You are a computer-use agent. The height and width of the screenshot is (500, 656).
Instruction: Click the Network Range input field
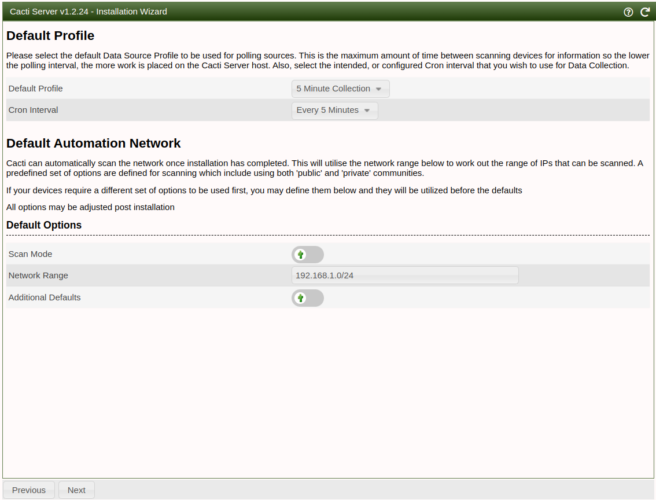pyautogui.click(x=405, y=275)
